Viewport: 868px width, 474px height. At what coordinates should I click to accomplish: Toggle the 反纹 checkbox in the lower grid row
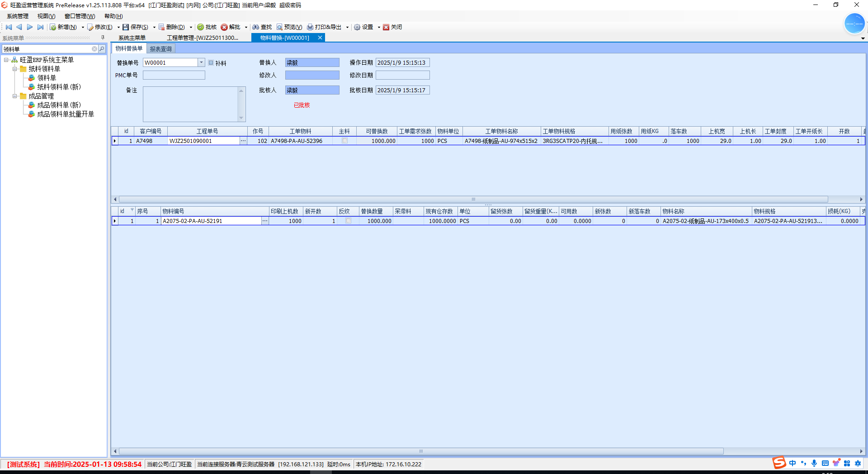click(x=348, y=221)
